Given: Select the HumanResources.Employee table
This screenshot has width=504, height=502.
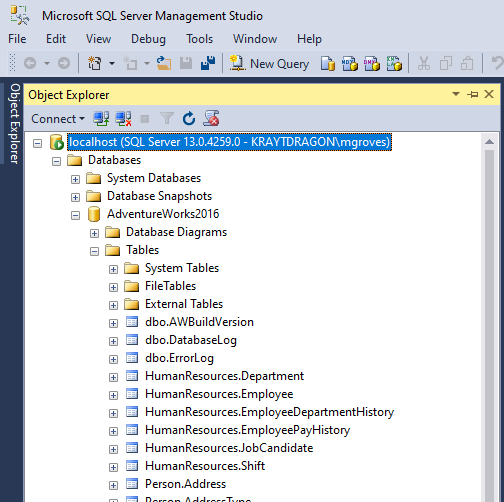Looking at the screenshot, I should (x=219, y=394).
